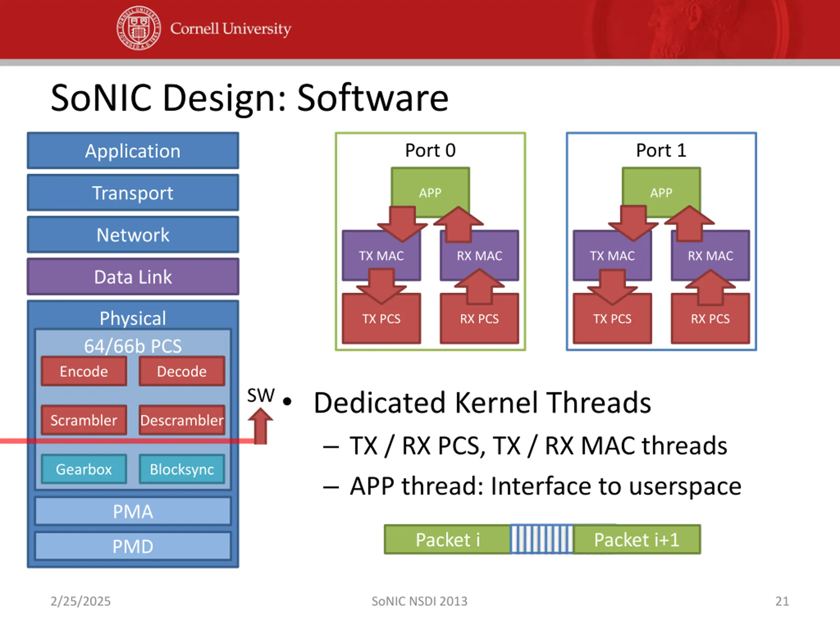Click the up arrow from RX MAC to APP in Port 0
840x630 pixels.
pyautogui.click(x=458, y=224)
